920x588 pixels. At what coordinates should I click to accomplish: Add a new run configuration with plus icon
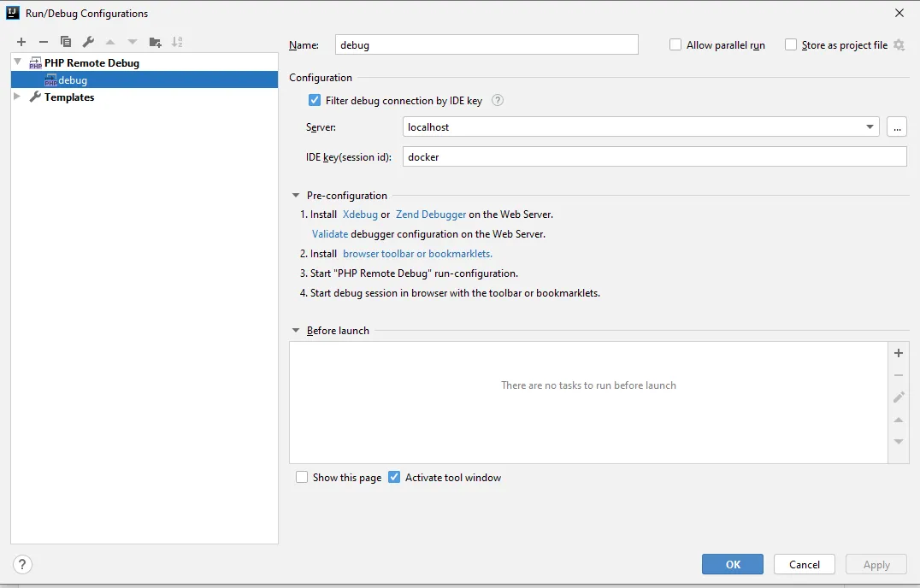pyautogui.click(x=21, y=42)
